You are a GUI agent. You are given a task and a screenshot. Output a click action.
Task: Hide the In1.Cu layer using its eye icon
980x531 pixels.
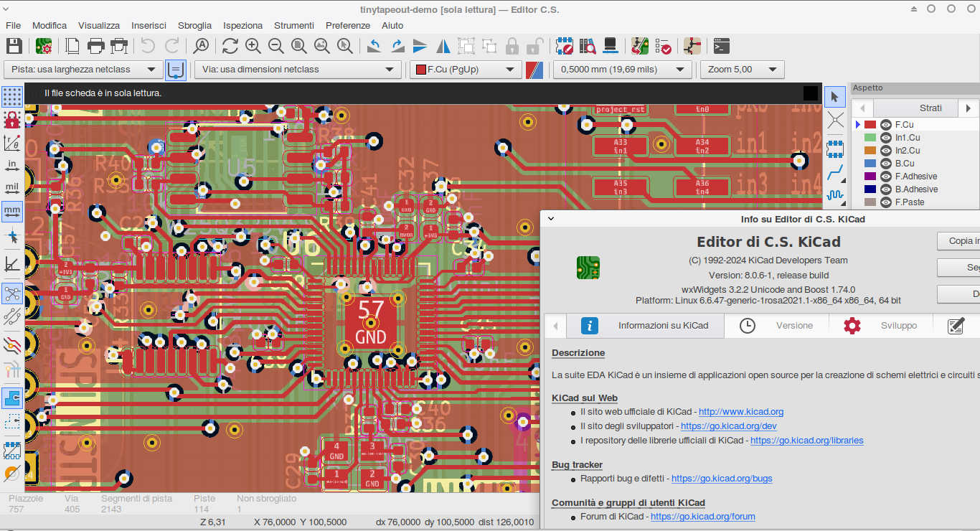[886, 138]
